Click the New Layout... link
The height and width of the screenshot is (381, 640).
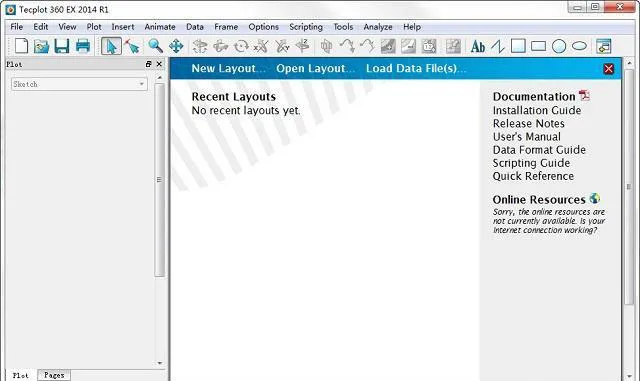click(x=228, y=69)
